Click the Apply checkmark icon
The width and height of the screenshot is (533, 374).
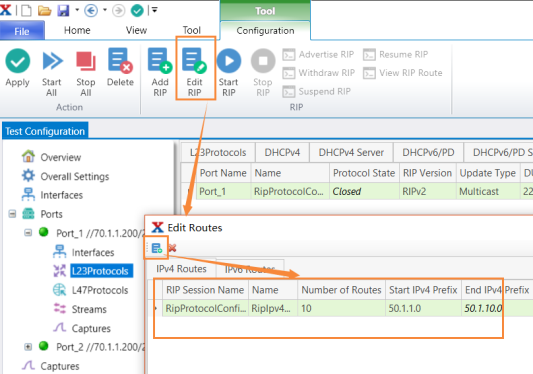(18, 61)
